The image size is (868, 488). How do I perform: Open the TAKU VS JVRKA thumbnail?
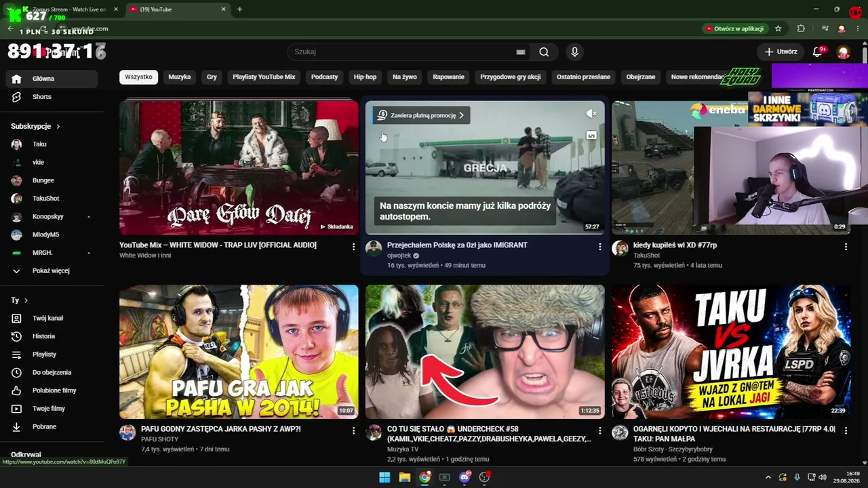pos(731,352)
